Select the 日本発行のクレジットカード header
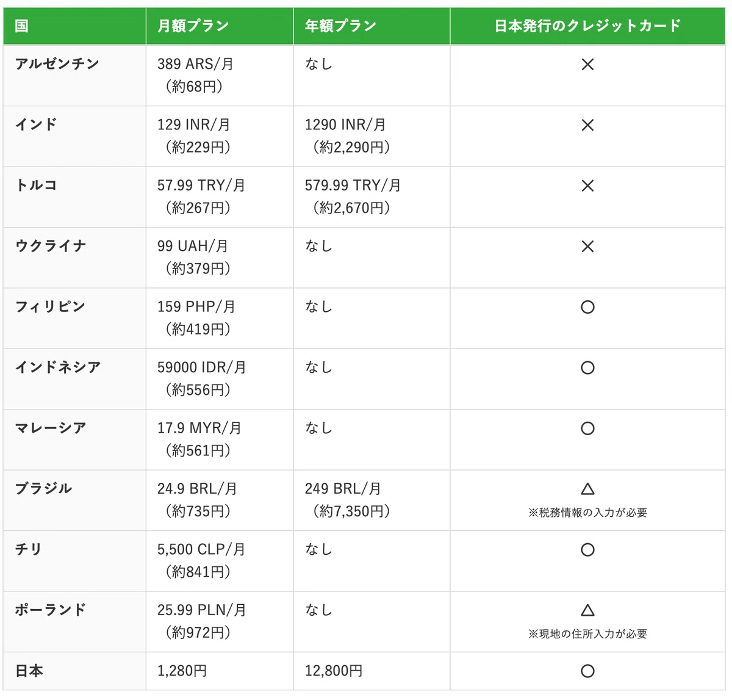 [587, 26]
